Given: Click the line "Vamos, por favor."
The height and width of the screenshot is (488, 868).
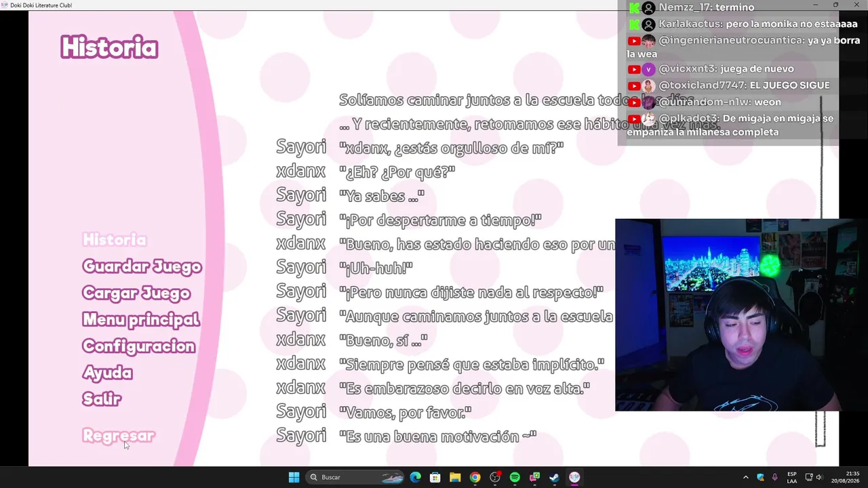Looking at the screenshot, I should point(405,413).
